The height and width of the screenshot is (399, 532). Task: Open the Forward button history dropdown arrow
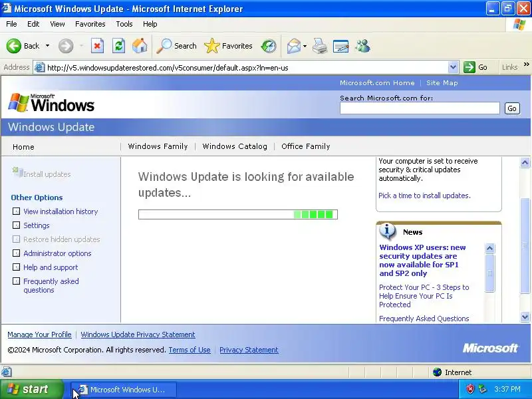coord(81,46)
